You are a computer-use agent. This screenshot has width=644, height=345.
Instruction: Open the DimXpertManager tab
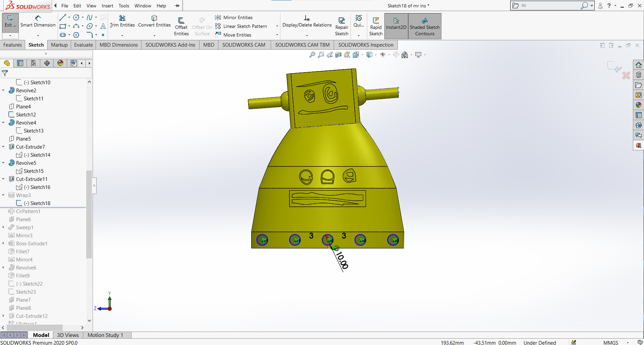pyautogui.click(x=47, y=63)
